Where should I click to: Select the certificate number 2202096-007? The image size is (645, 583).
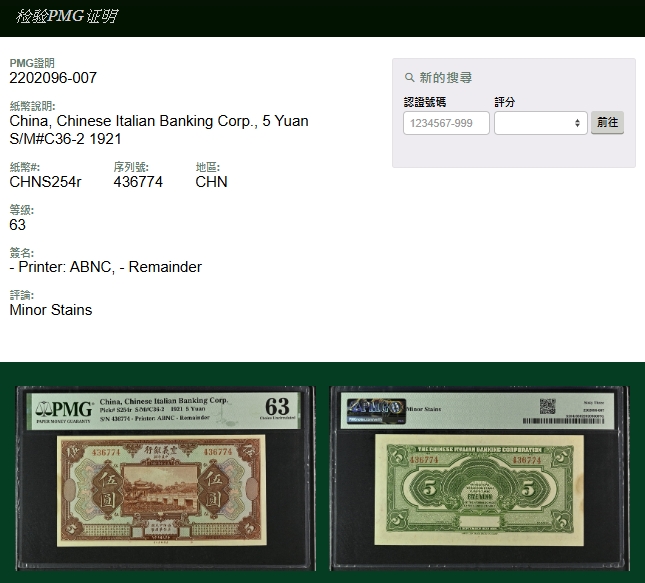click(x=53, y=78)
